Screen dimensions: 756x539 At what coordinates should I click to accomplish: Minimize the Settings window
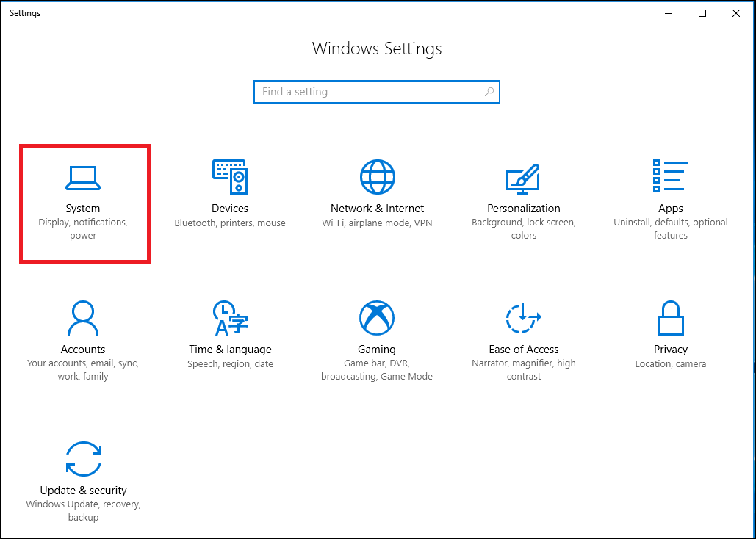coord(669,13)
